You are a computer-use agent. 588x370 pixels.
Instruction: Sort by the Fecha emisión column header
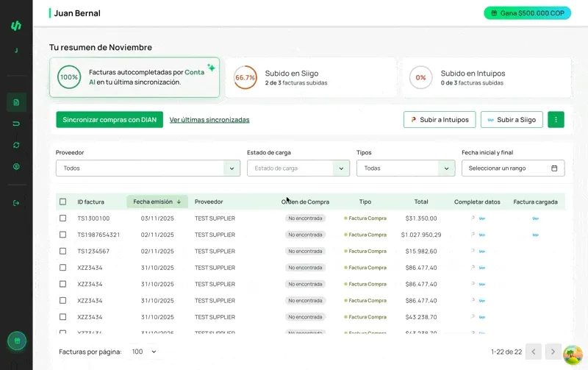[157, 202]
